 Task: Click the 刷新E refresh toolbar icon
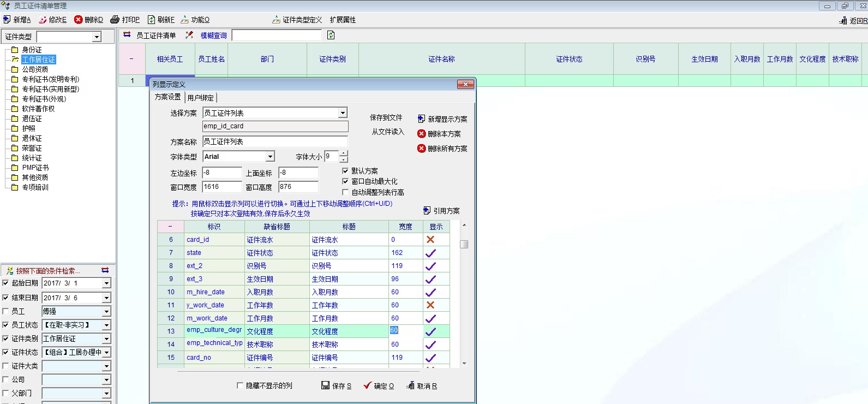151,20
